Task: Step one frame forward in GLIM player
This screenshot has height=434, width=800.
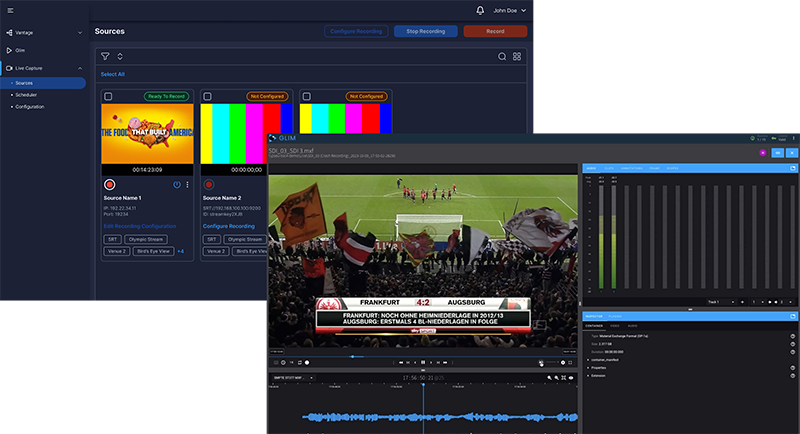Action: click(431, 363)
